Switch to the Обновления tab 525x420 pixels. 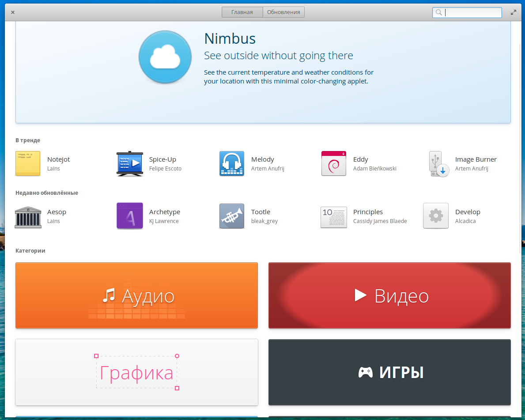(x=283, y=12)
